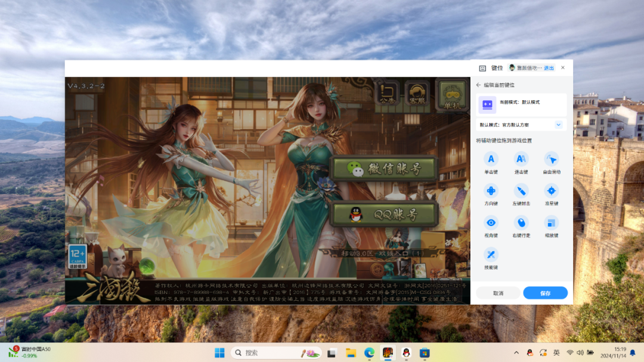
Task: Expand the 默认模式 scheme dropdown
Action: tap(558, 125)
